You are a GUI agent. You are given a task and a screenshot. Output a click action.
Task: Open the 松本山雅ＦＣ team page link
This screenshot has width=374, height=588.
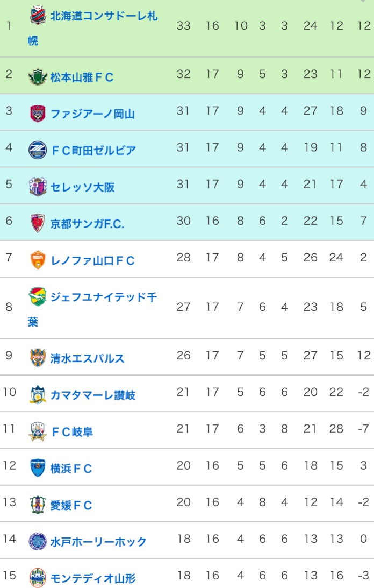(82, 77)
